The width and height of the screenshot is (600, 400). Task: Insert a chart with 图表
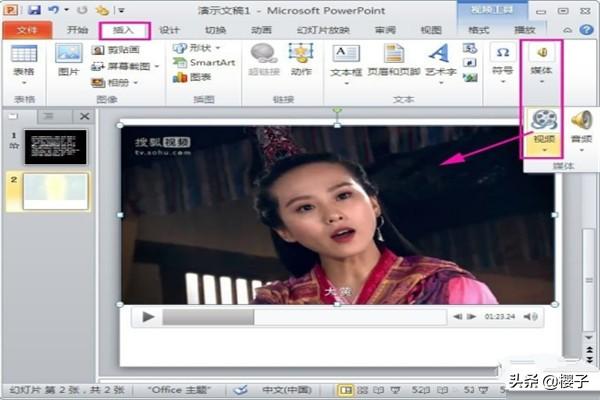coord(192,77)
